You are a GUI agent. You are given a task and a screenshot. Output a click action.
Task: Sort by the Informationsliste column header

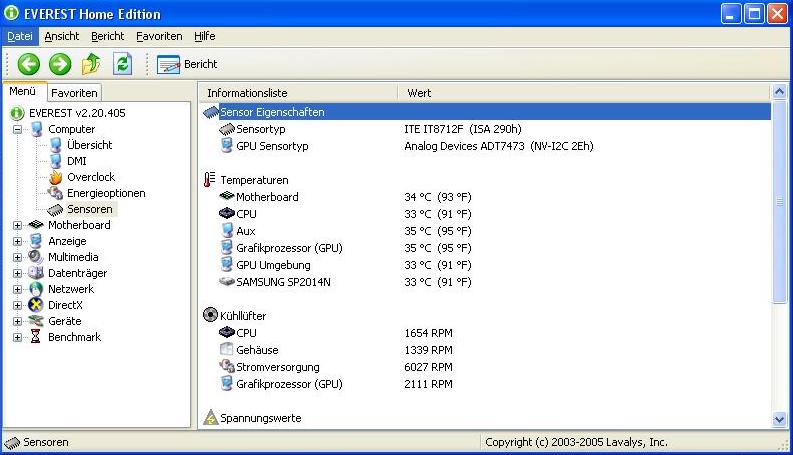(x=298, y=93)
